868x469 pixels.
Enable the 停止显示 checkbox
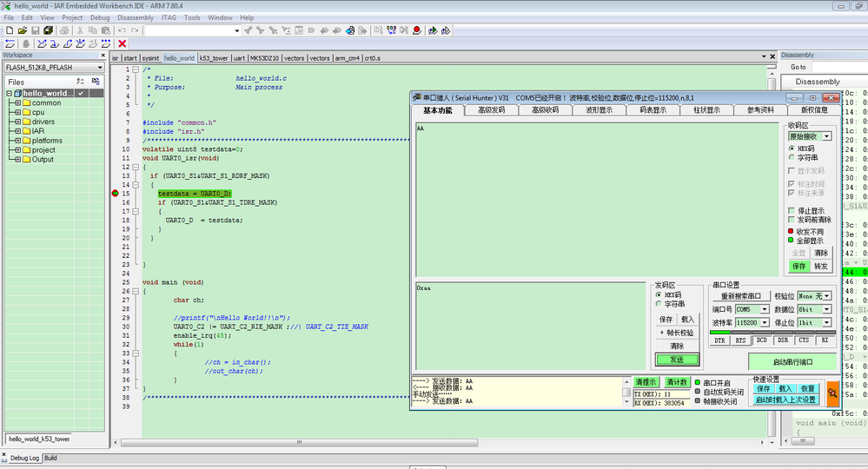(792, 210)
